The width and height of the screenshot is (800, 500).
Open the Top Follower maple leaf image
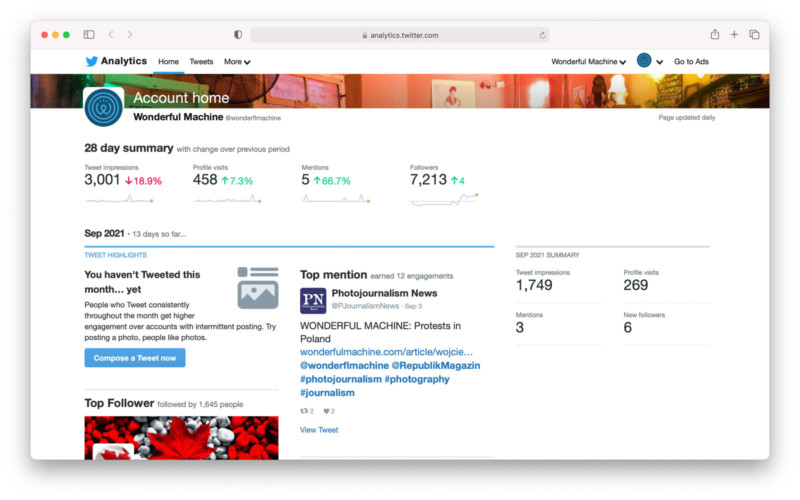182,438
